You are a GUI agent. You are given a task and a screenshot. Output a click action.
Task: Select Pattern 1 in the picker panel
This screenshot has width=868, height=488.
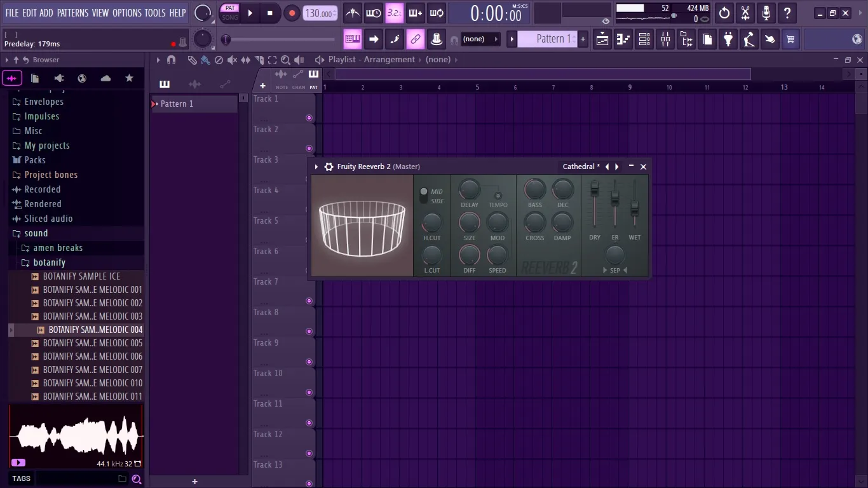point(194,104)
